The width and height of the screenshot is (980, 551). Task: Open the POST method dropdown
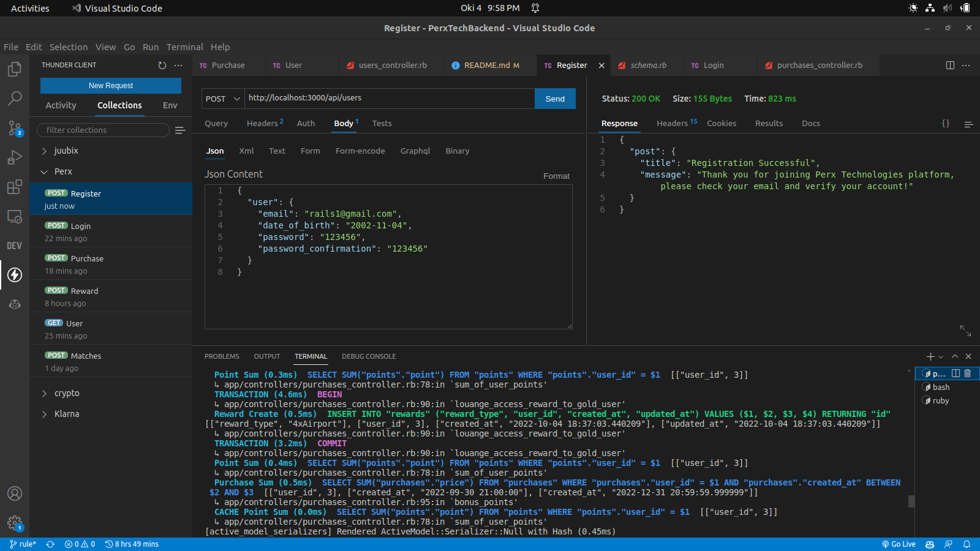(223, 99)
